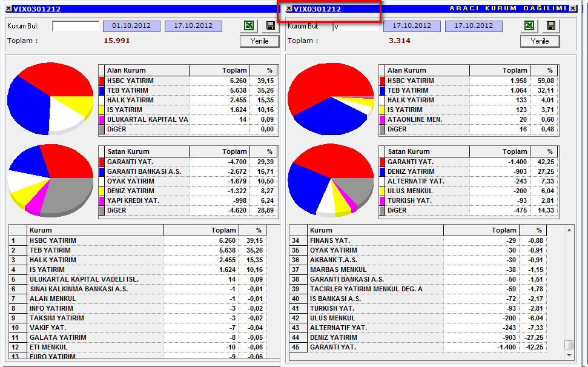Click Satan Kurum header in right window
588x367 pixels.
[428, 151]
